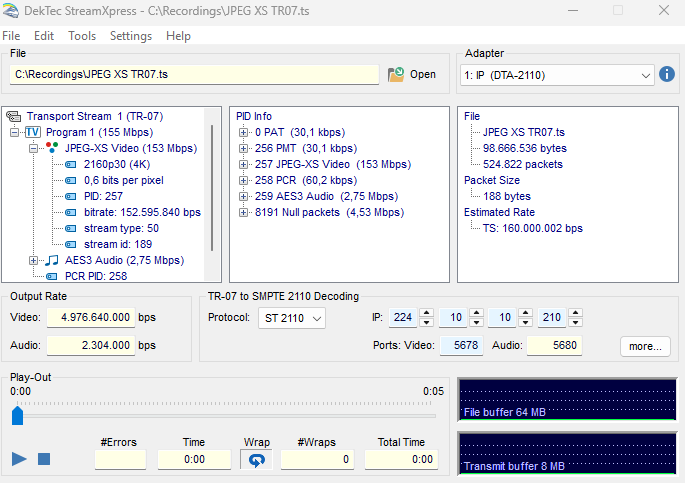The height and width of the screenshot is (483, 685).
Task: Increase fourth IP octet 210
Action: click(x=575, y=313)
